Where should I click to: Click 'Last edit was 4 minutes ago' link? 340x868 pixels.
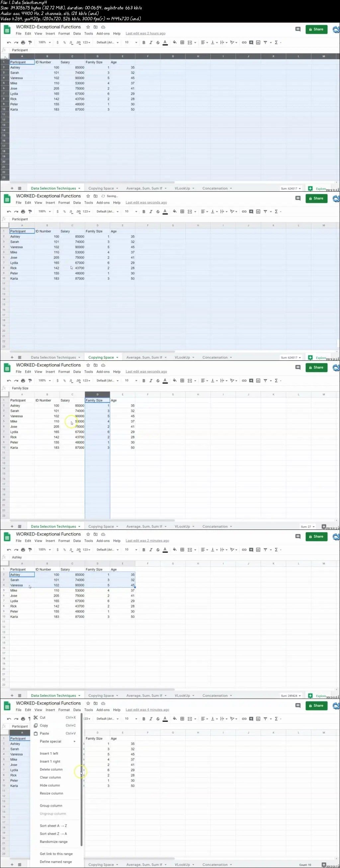pos(147,710)
